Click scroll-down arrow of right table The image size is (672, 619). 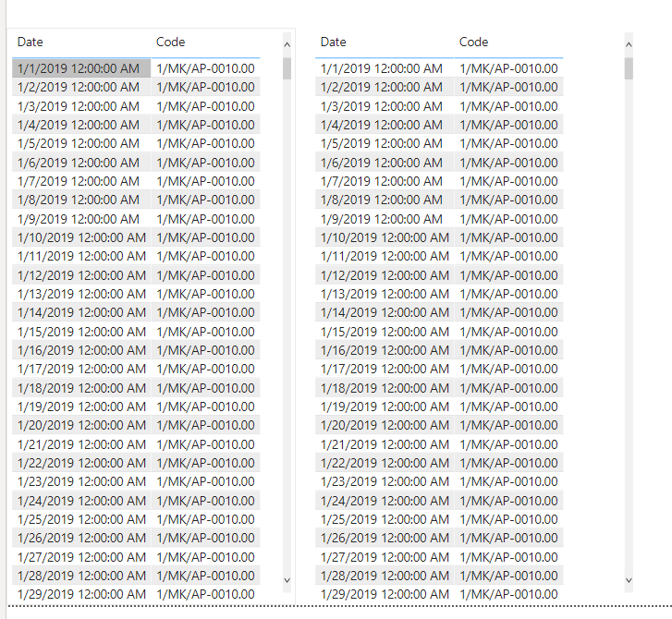click(x=629, y=580)
